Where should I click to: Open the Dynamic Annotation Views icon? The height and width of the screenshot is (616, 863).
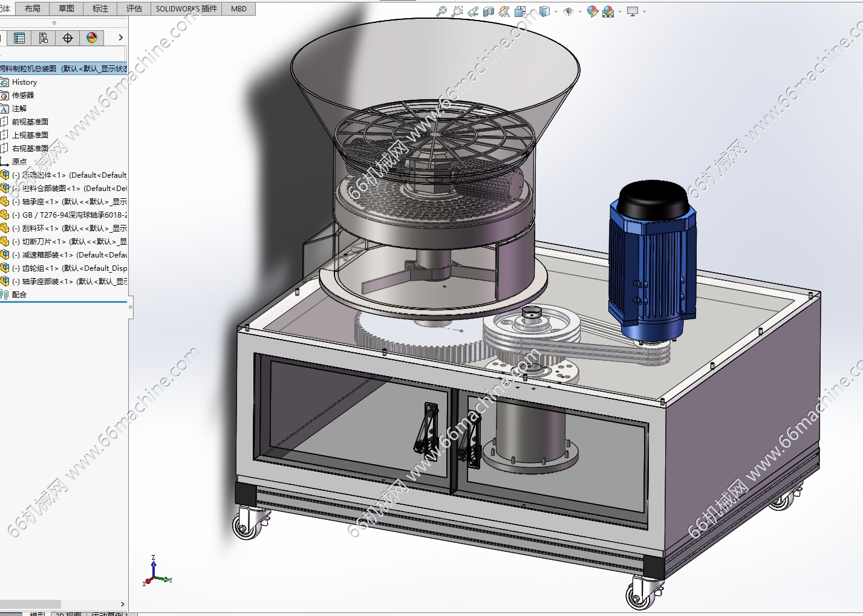(x=504, y=11)
